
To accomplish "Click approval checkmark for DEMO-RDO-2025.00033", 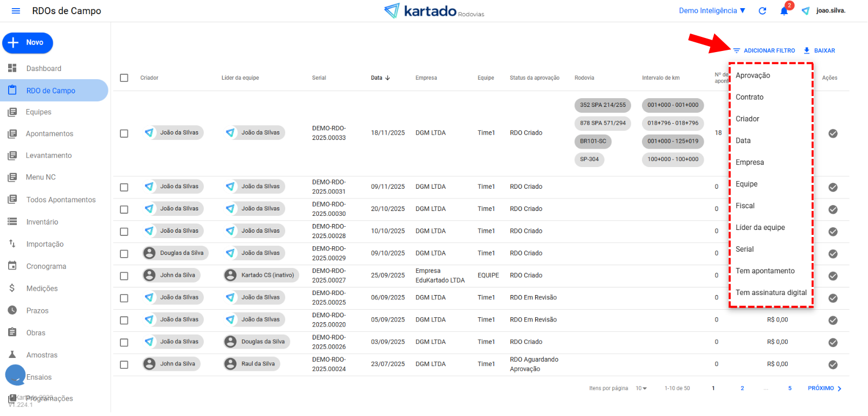I will 833,133.
